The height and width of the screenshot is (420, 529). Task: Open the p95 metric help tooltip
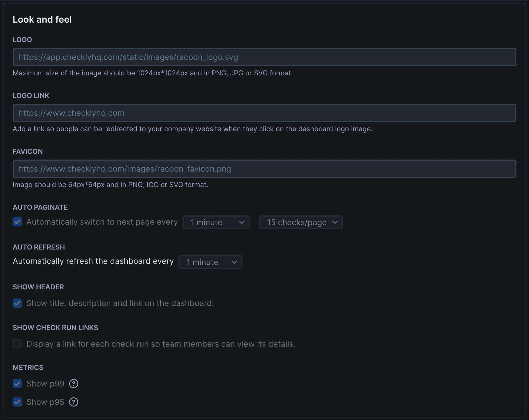click(73, 402)
